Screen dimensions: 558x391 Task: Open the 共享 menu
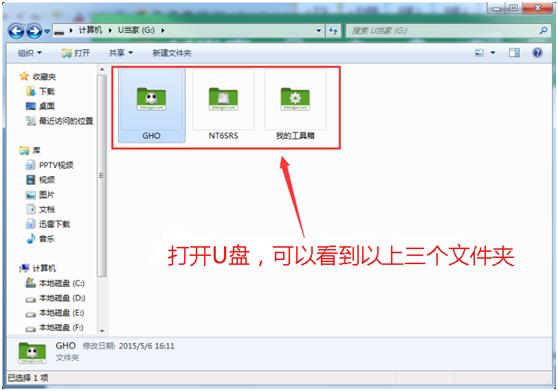click(x=121, y=53)
